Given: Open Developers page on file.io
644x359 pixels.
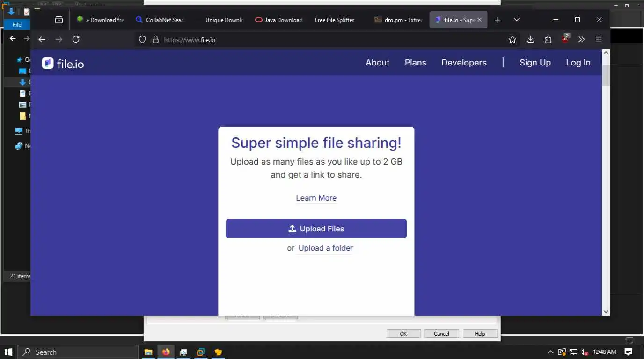Looking at the screenshot, I should (x=464, y=63).
